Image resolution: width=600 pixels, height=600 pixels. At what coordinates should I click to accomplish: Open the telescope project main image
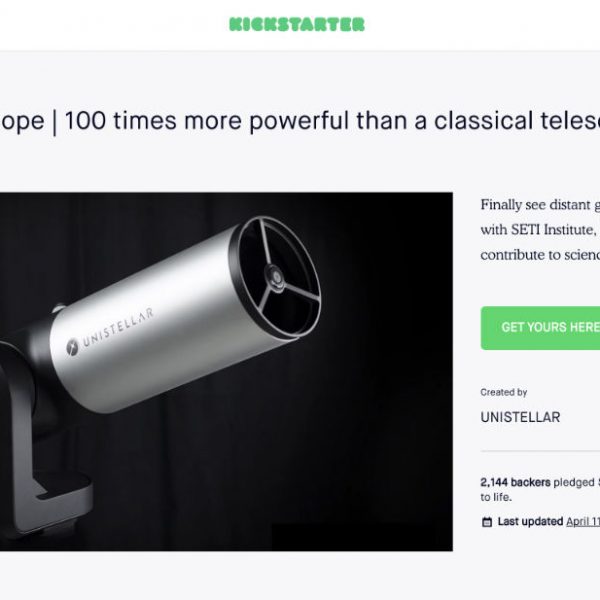click(x=226, y=372)
